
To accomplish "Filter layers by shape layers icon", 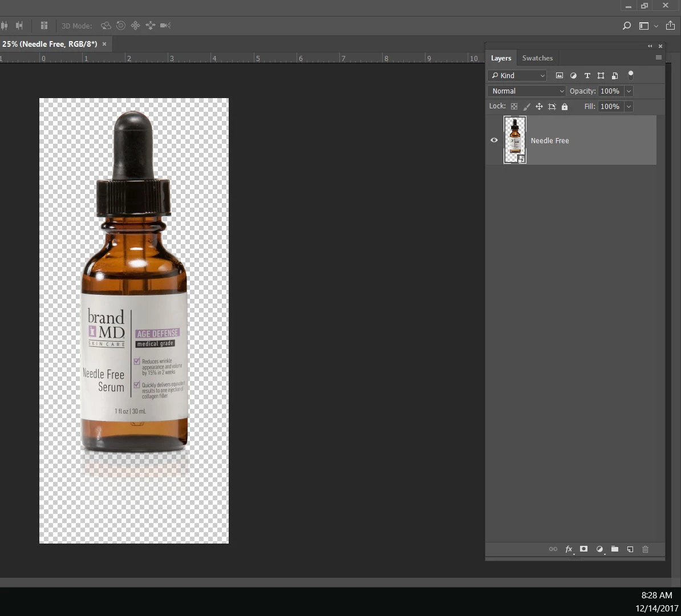I will point(601,76).
